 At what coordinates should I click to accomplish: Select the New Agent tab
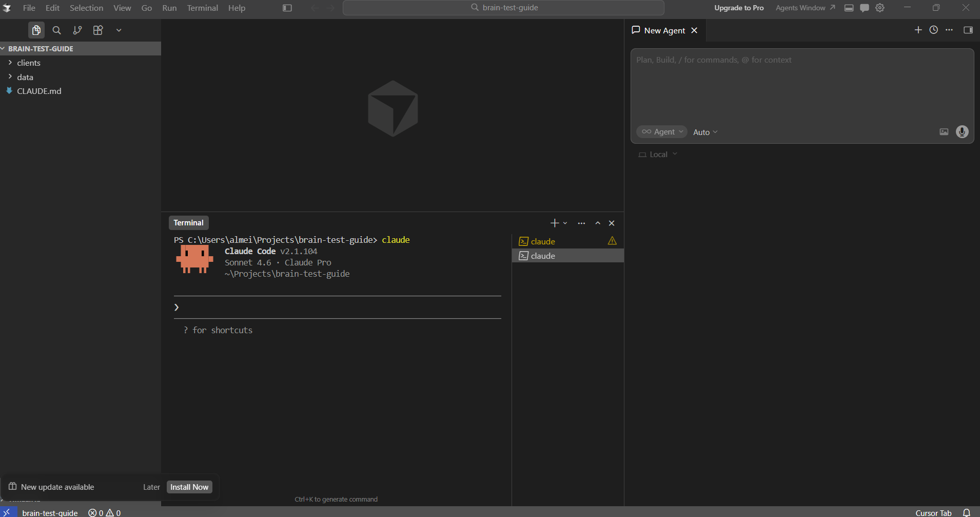(x=664, y=30)
